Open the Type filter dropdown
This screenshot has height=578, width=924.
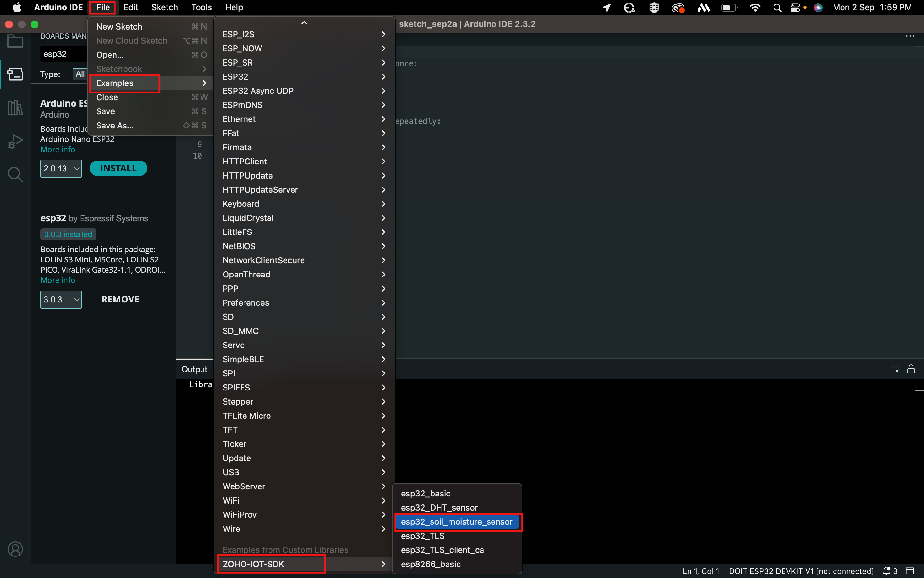coord(80,74)
